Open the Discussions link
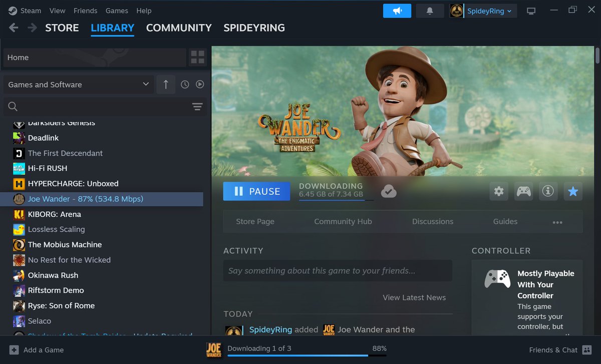Viewport: 601px width, 364px height. point(433,222)
